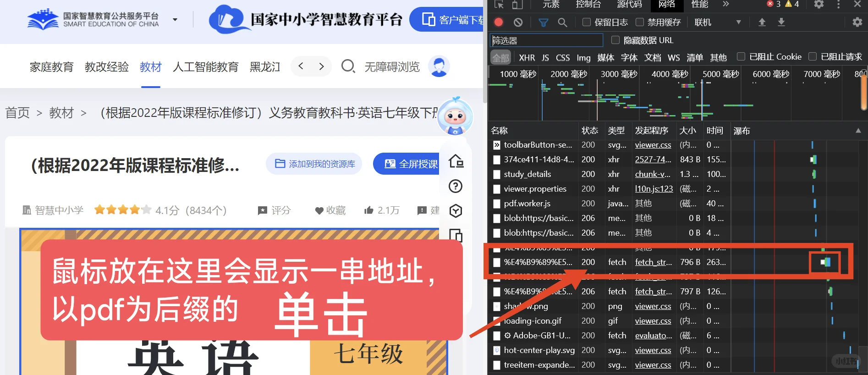Open site search magnifier icon

click(348, 66)
